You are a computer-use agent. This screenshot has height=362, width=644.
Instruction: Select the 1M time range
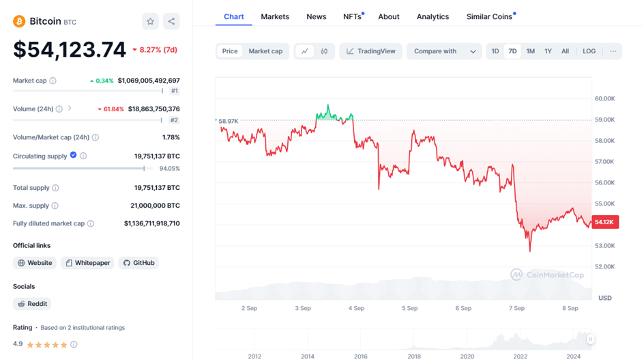tap(531, 51)
